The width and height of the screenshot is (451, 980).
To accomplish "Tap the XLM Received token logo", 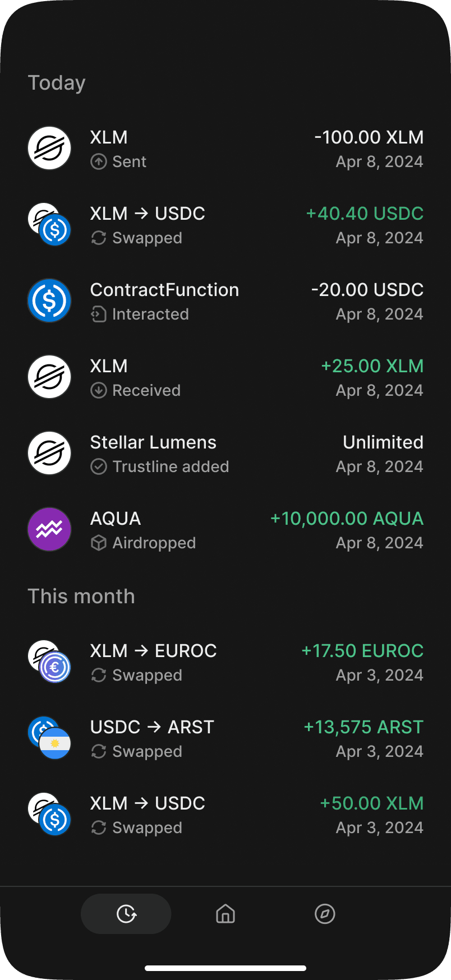I will [x=49, y=377].
